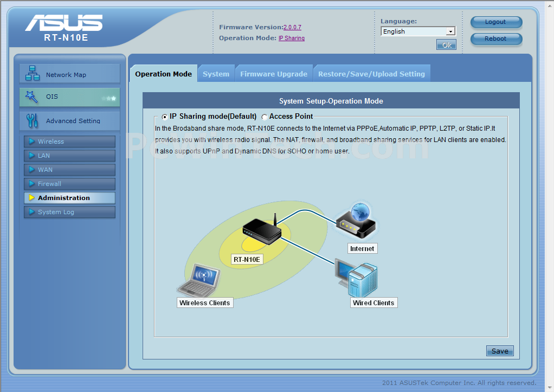Click the yellow arrow beside Administration

pos(32,198)
